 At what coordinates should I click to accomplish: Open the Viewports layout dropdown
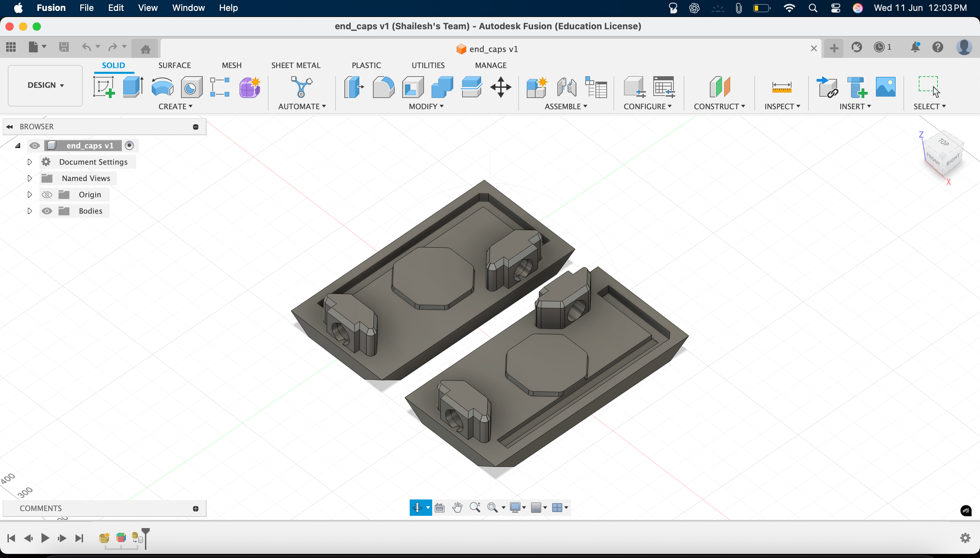pos(559,508)
